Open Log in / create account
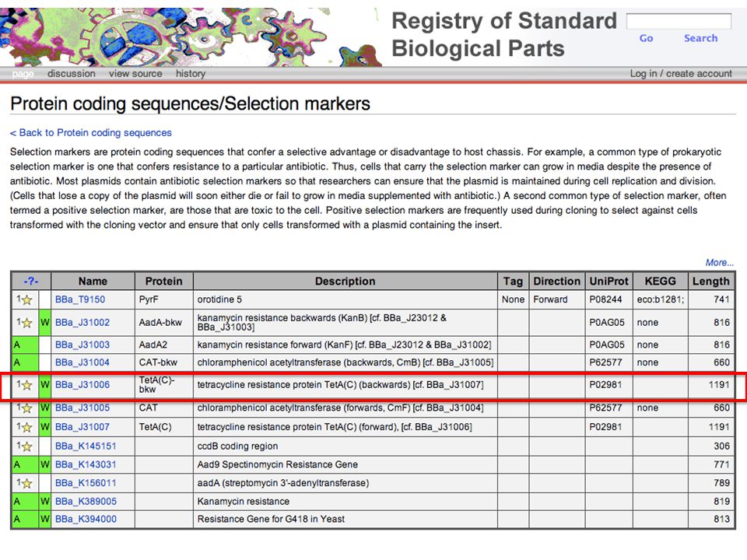 click(681, 74)
